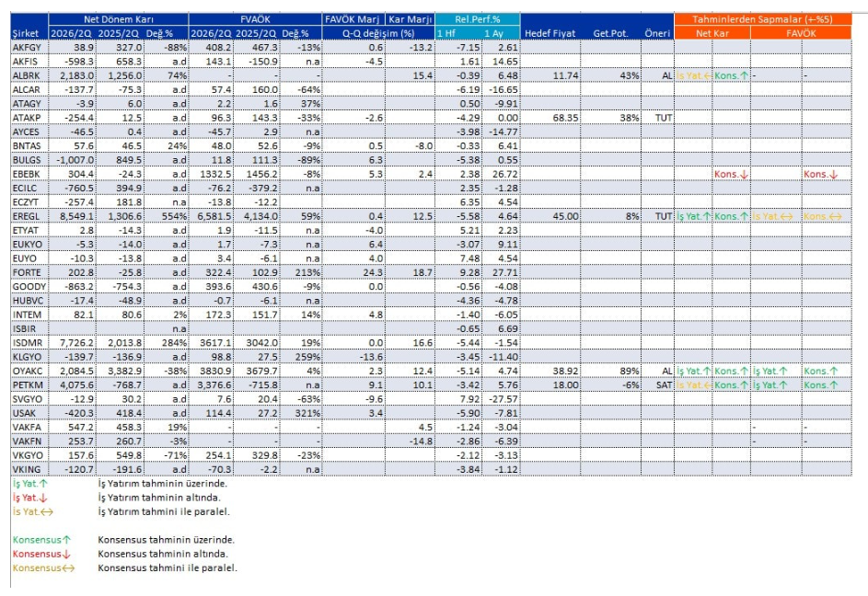
Task: Select the ETYAT company cell
Action: click(29, 230)
